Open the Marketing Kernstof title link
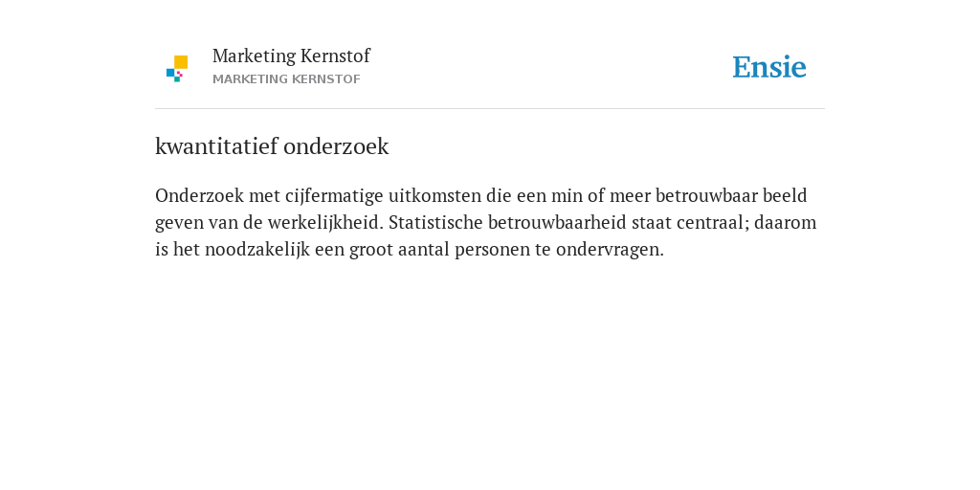 291,56
